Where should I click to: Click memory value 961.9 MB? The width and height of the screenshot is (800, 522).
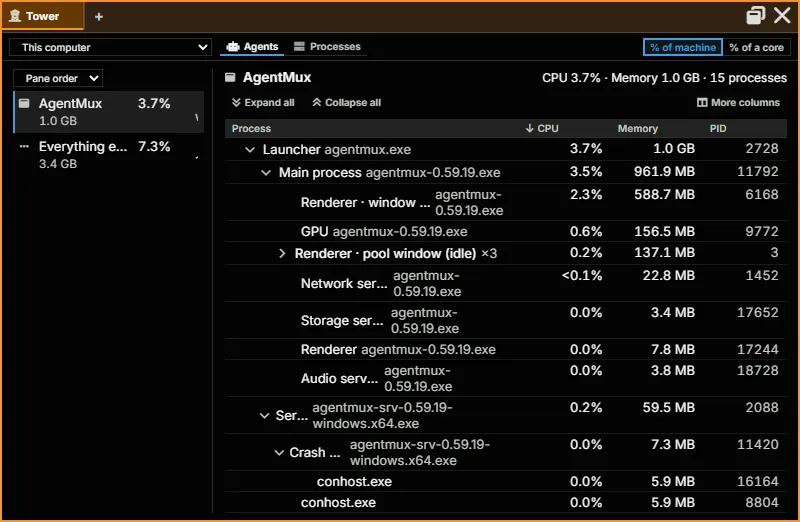(x=664, y=171)
